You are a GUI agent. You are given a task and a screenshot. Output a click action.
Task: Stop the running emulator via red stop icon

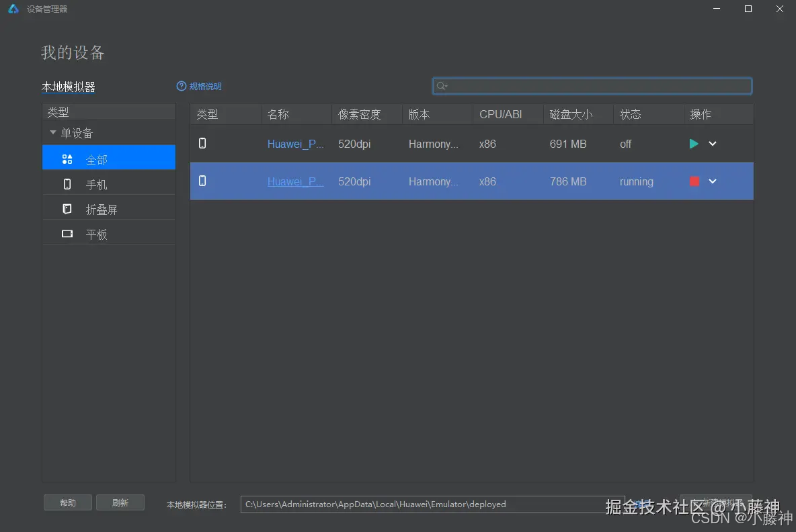click(694, 181)
